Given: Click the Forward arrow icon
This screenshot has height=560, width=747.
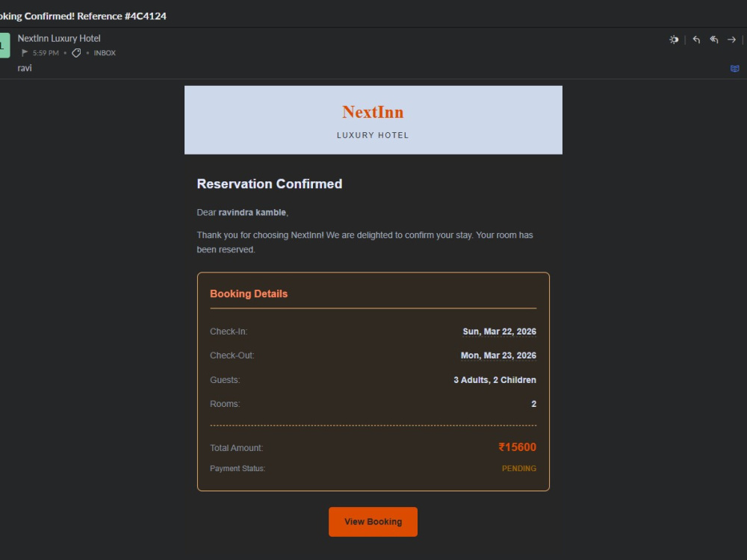Looking at the screenshot, I should pyautogui.click(x=732, y=40).
